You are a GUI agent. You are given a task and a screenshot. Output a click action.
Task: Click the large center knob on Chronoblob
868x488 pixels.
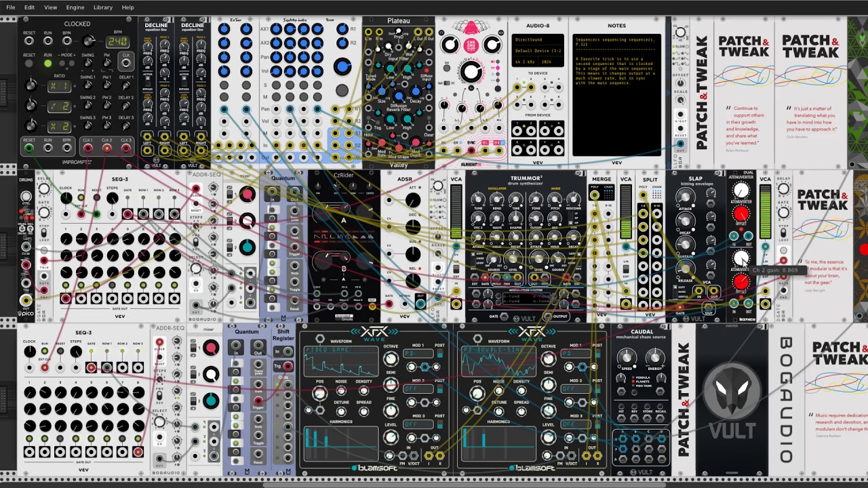coord(471,72)
